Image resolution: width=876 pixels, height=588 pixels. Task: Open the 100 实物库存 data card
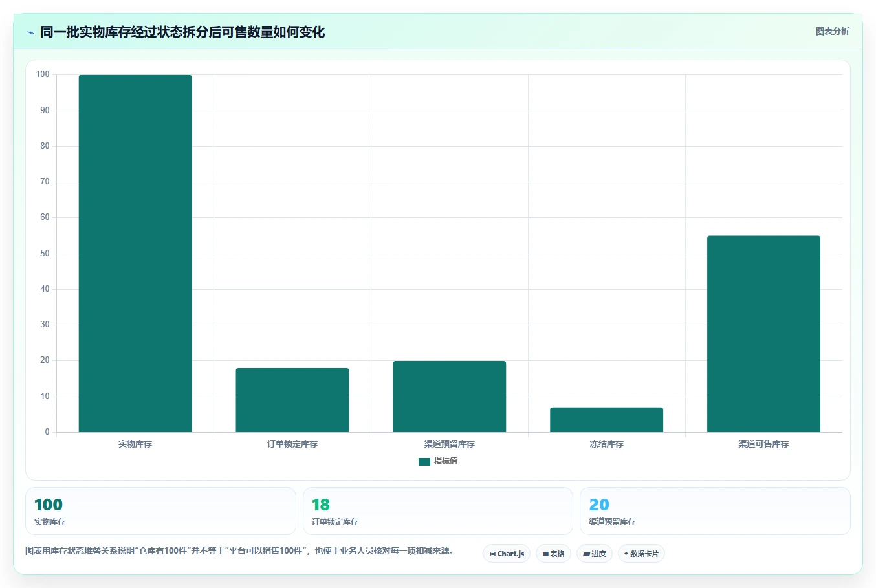[x=160, y=511]
